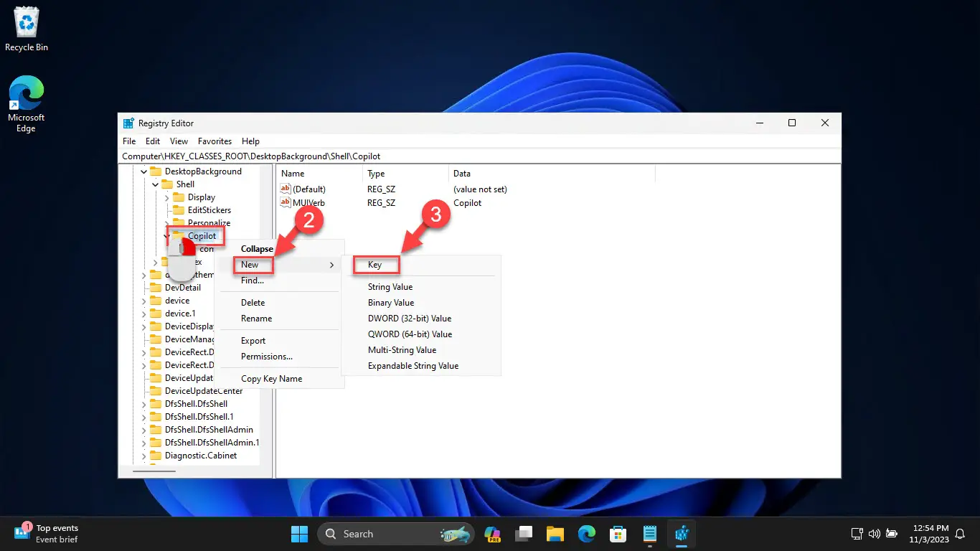Click the Registry Editor title bar icon
Image resolution: width=980 pixels, height=551 pixels.
pyautogui.click(x=128, y=123)
